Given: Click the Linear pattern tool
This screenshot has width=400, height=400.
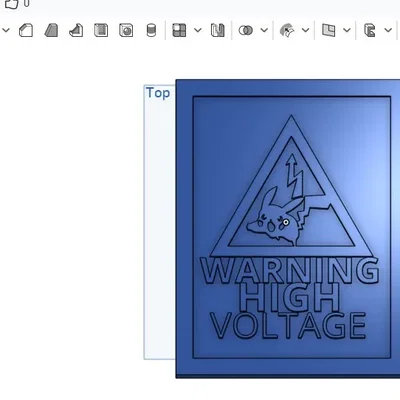Looking at the screenshot, I should click(x=179, y=30).
